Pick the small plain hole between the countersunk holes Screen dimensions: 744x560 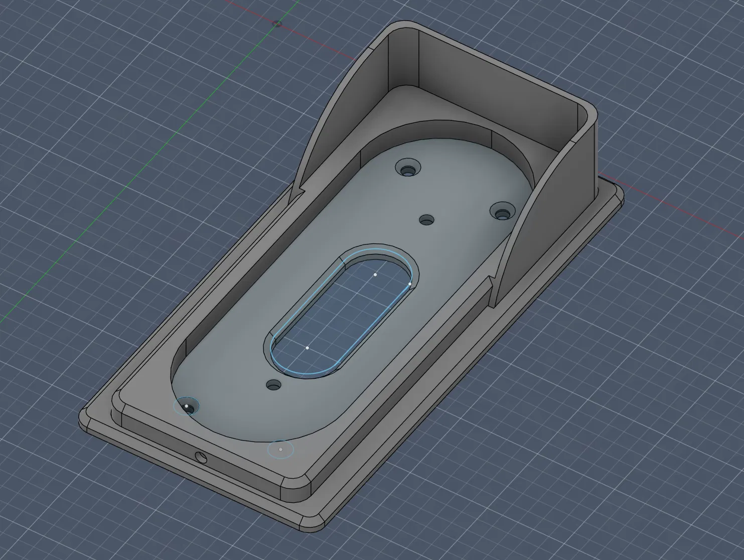point(427,220)
